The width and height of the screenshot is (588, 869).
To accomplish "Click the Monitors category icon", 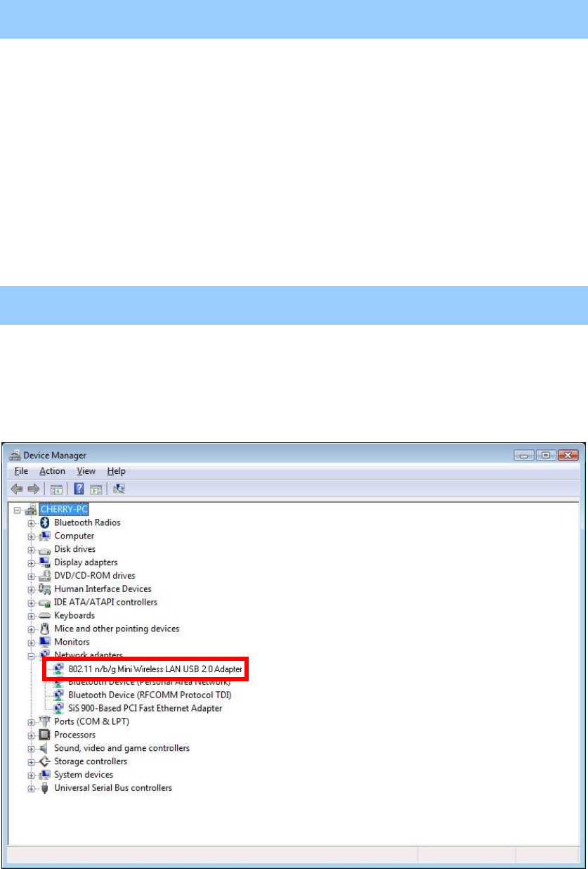I will pos(45,642).
